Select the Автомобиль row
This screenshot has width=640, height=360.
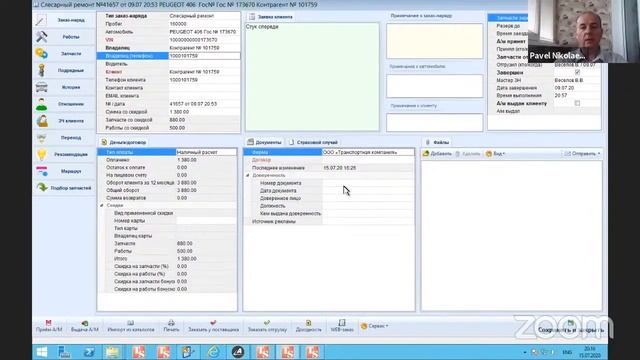point(169,32)
